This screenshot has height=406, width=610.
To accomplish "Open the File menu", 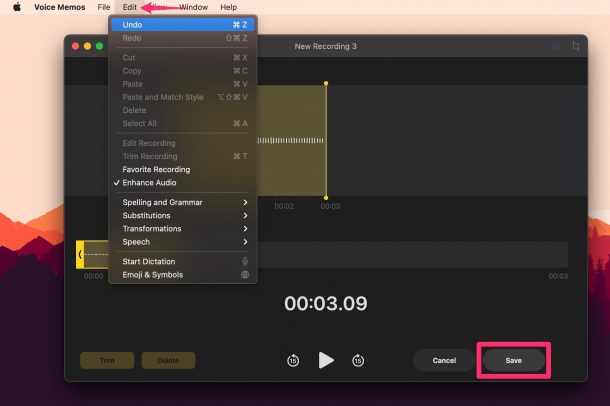I will [103, 7].
